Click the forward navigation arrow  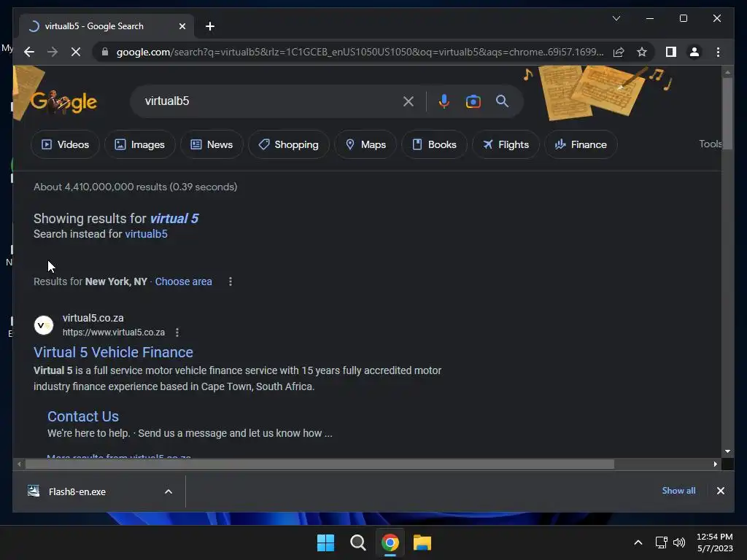(53, 52)
